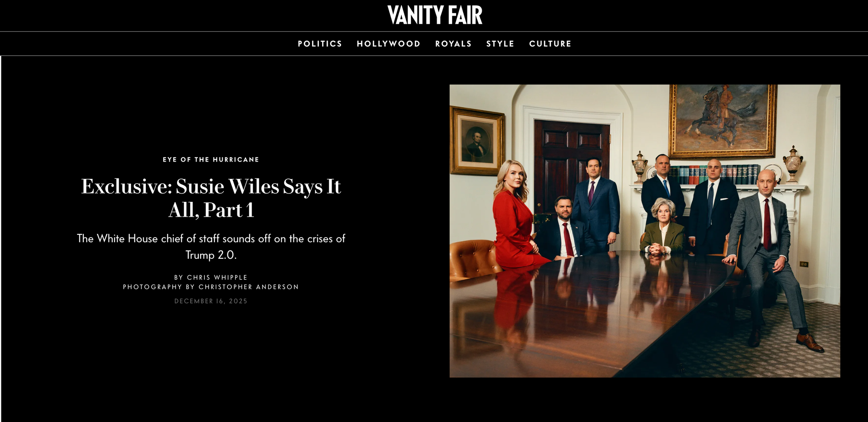Click the article subheading about Trump 2.0
The image size is (868, 422).
[x=211, y=247]
